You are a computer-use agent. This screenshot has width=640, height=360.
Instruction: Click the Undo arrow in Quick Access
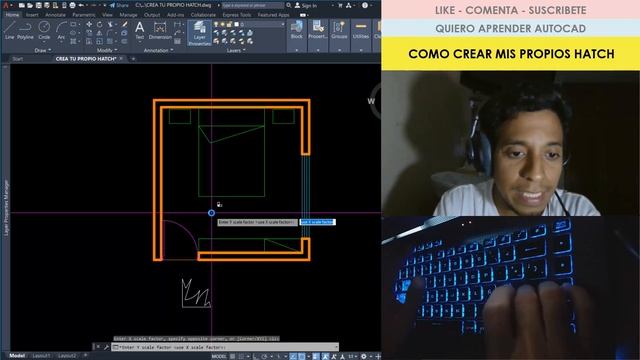click(x=81, y=5)
